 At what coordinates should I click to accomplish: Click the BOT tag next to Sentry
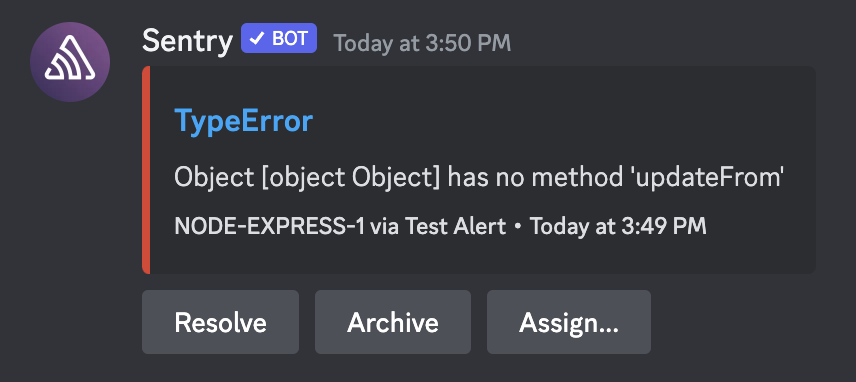(279, 38)
